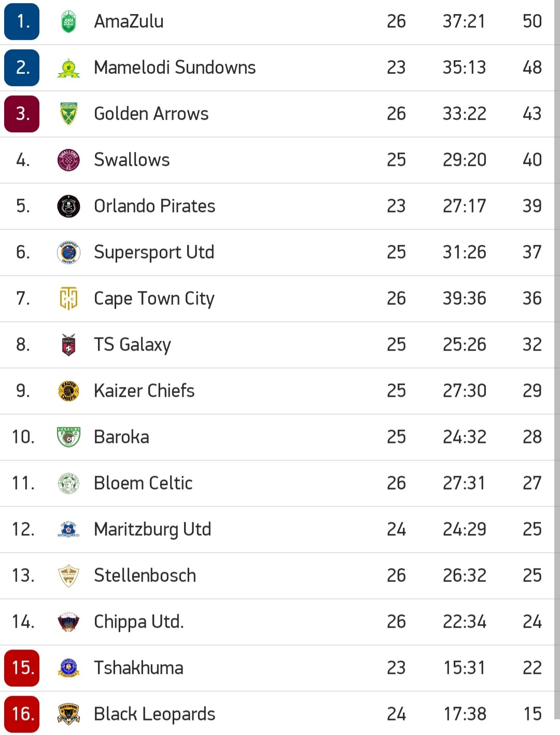Open the Baroka green shield logo
Image resolution: width=560 pixels, height=735 pixels.
(68, 437)
